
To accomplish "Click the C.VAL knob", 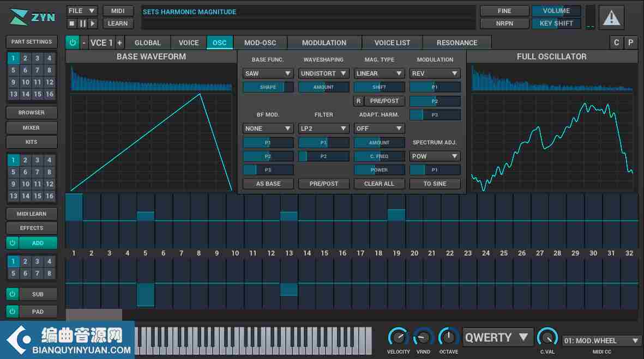I will pyautogui.click(x=547, y=337).
